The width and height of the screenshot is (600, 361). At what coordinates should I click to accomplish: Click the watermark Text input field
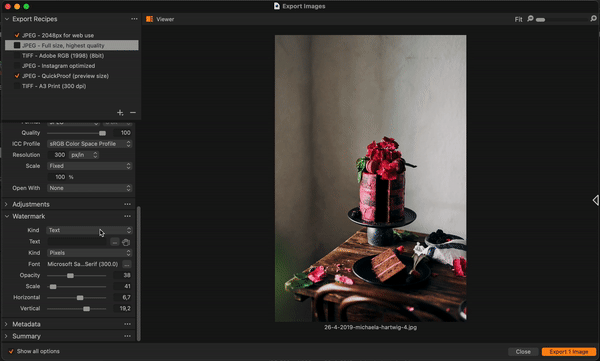(x=78, y=242)
